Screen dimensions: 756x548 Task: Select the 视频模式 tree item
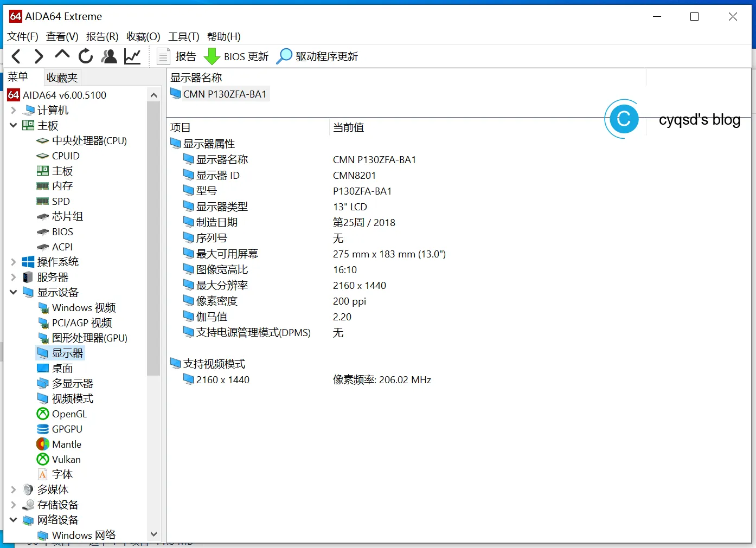click(65, 399)
